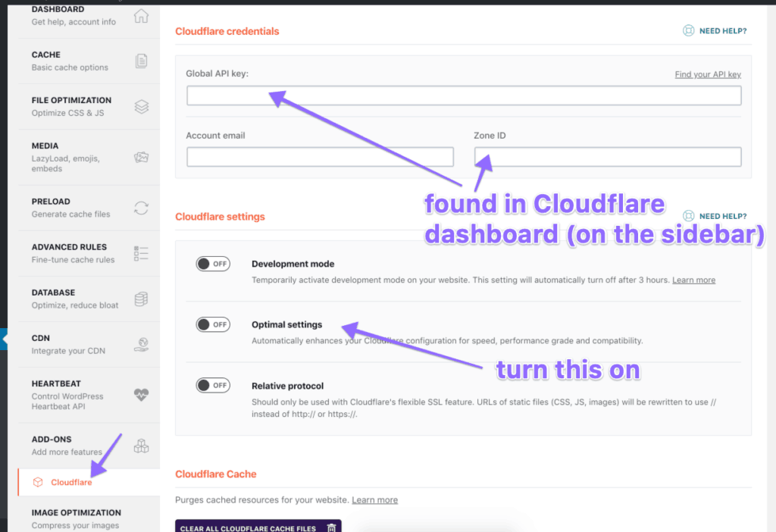Click Need Help in settings header
The height and width of the screenshot is (532, 776).
pyautogui.click(x=722, y=216)
